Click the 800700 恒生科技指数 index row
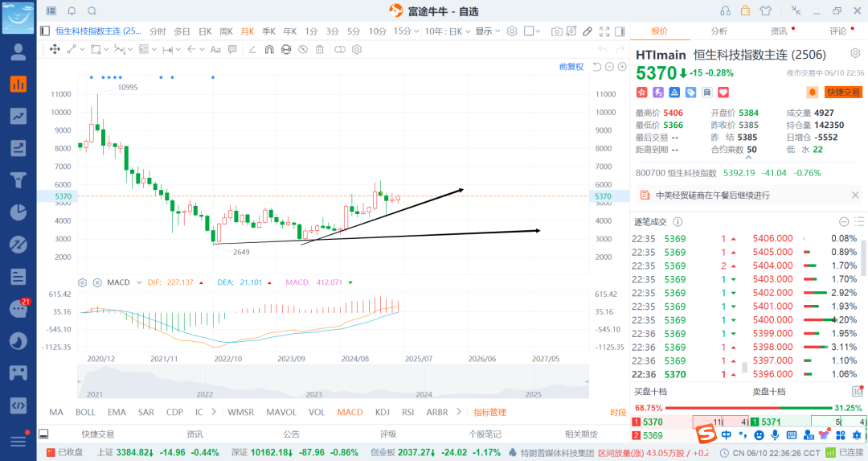 click(x=728, y=173)
